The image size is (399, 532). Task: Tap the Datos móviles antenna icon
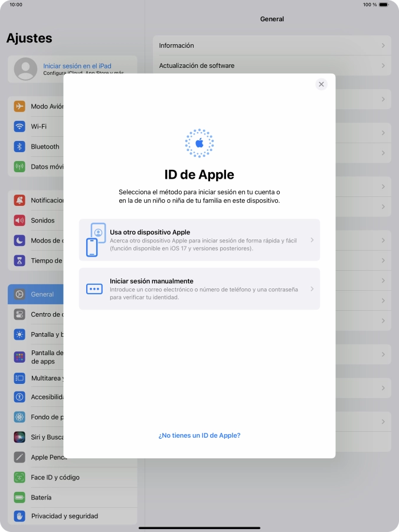click(x=19, y=166)
